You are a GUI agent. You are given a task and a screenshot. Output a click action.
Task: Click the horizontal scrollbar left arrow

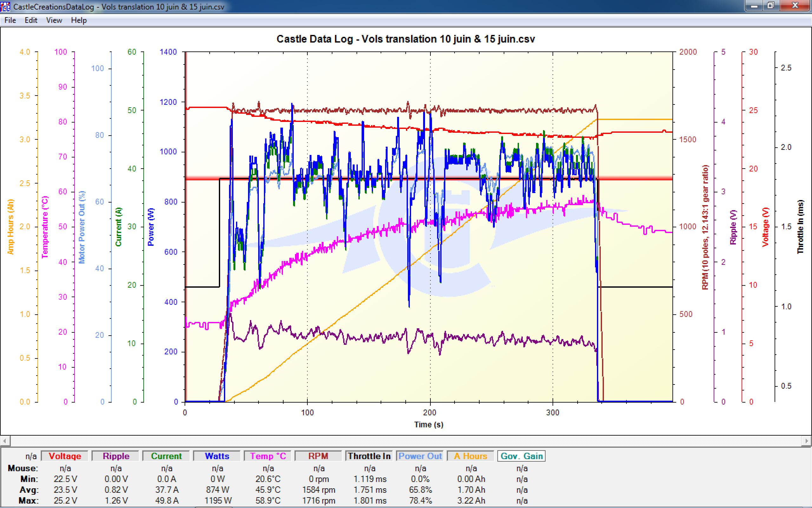tap(5, 440)
